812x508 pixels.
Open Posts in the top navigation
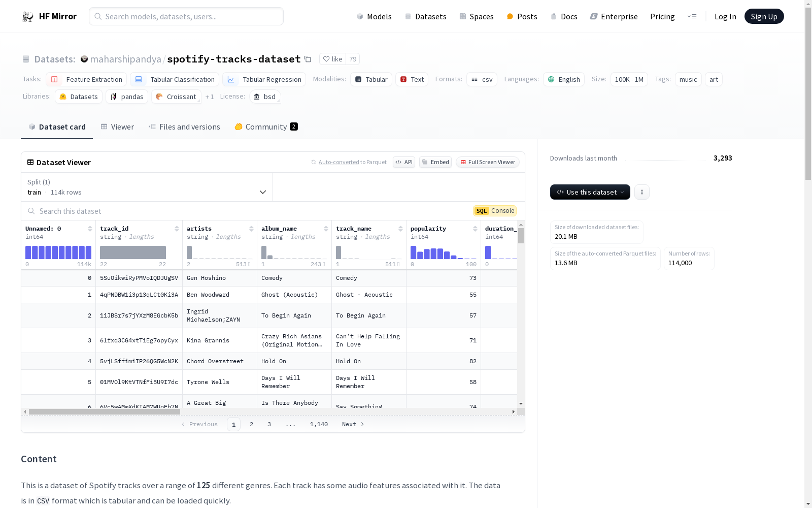point(522,16)
